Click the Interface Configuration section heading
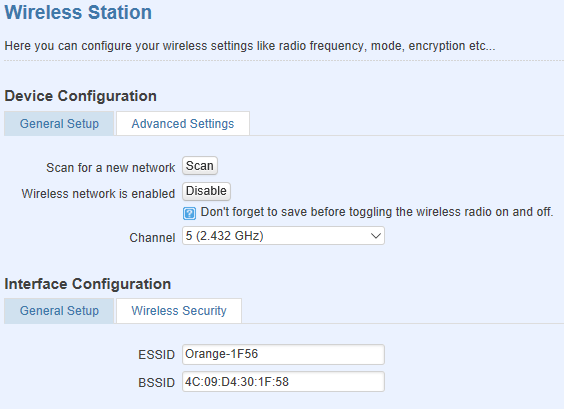The height and width of the screenshot is (409, 564). 87,284
